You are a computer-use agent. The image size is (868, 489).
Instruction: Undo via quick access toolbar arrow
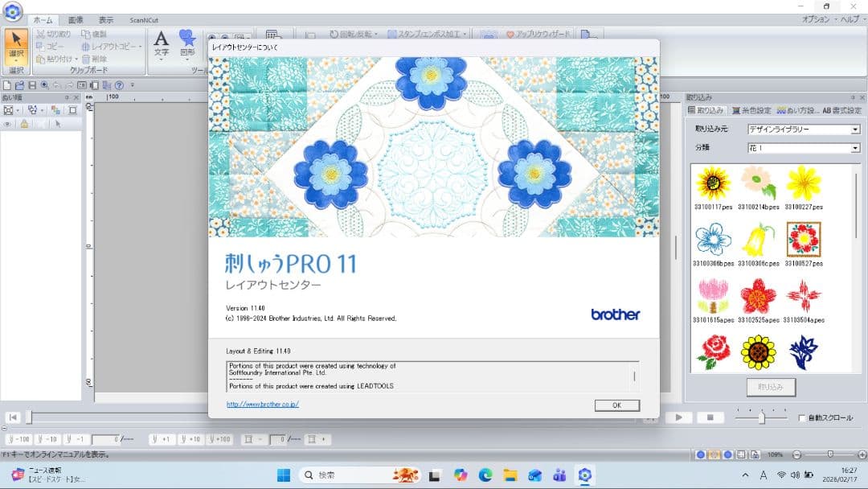(x=56, y=85)
